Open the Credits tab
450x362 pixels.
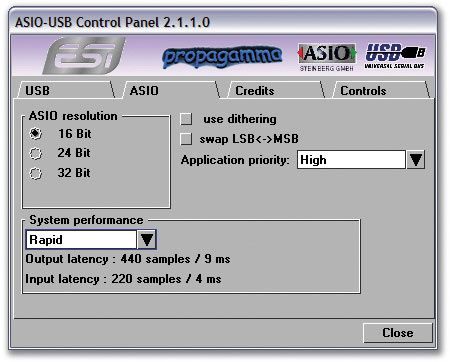[x=276, y=90]
